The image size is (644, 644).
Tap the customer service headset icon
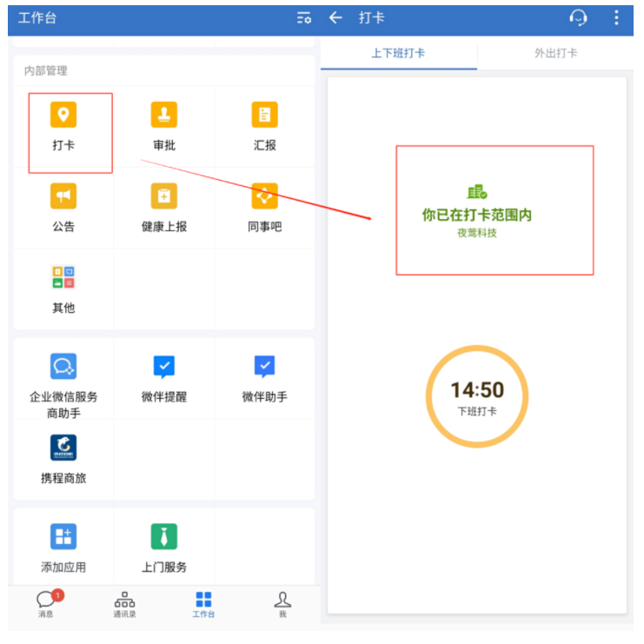point(578,18)
